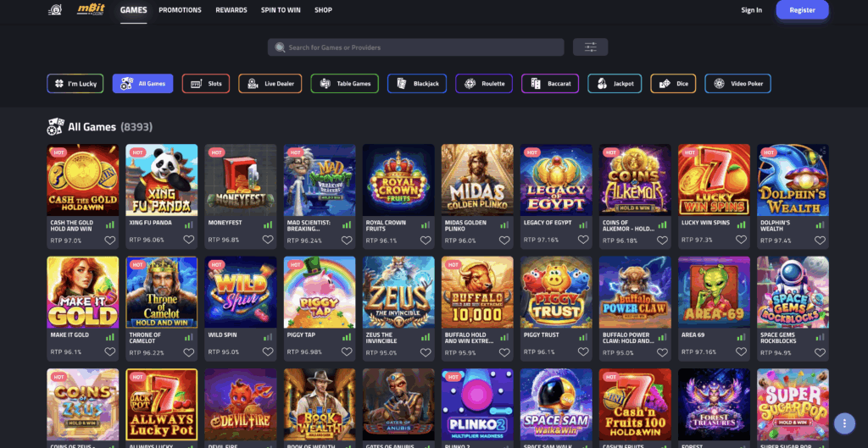Select the Video Poker category
Image resolution: width=868 pixels, height=448 pixels.
click(x=738, y=84)
